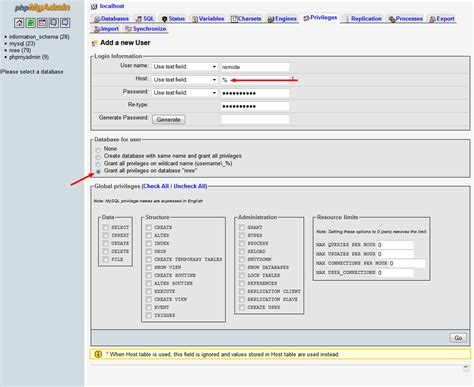The width and height of the screenshot is (474, 387).
Task: Click the phpMyAdmin logo
Action: 42,8
